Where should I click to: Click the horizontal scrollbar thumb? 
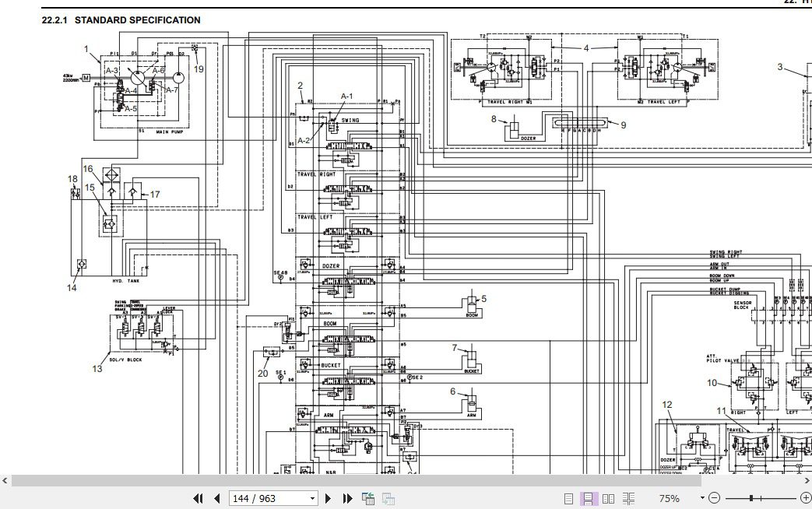coord(357,481)
